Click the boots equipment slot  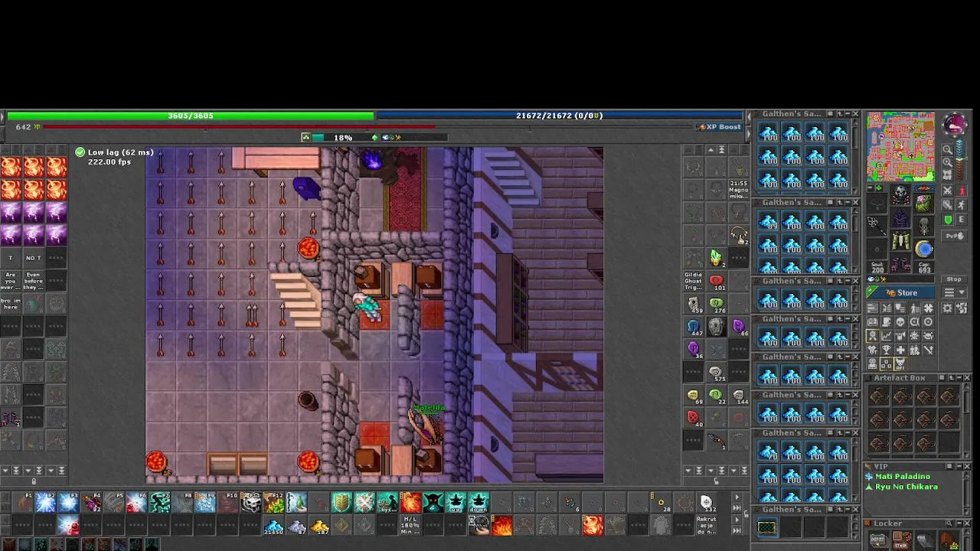pyautogui.click(x=901, y=262)
